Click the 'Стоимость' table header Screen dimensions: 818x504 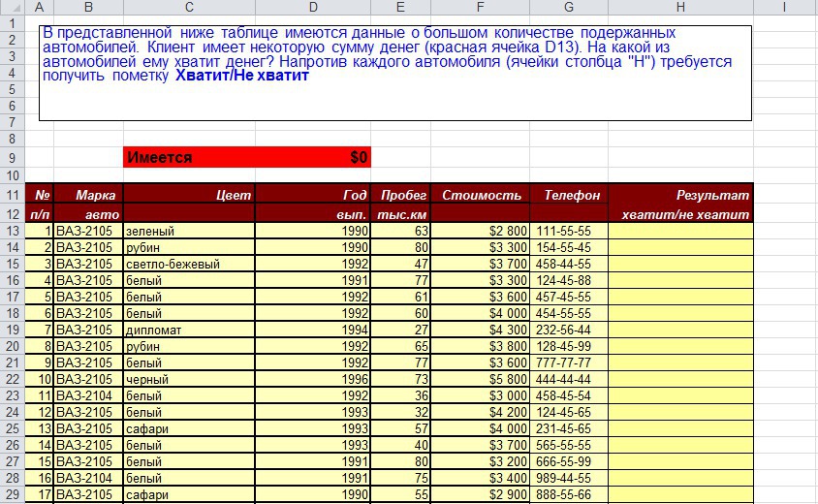[x=480, y=195]
